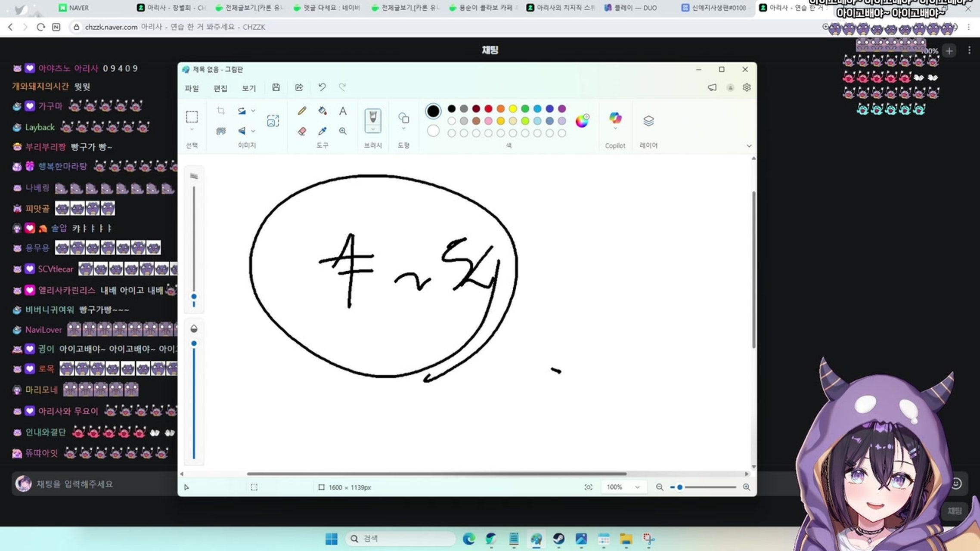Undo the last stroke
The height and width of the screenshot is (551, 980).
click(x=322, y=88)
